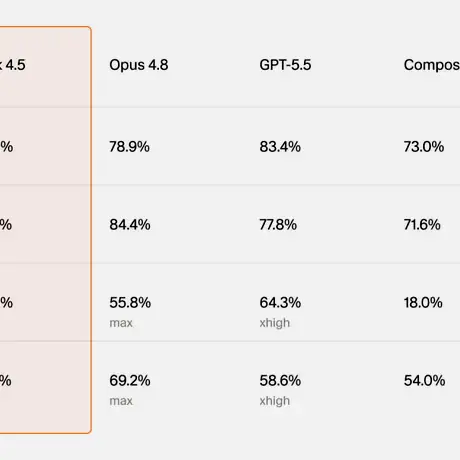
Task: Select the xhigh label beneath 58.6%
Action: coord(275,401)
